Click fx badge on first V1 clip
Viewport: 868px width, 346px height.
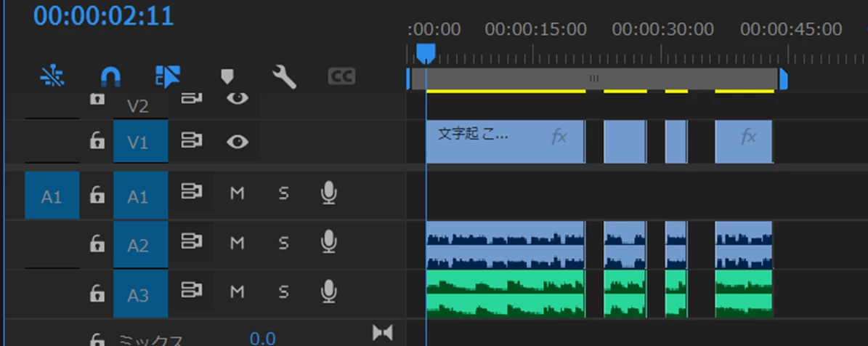[x=559, y=136]
